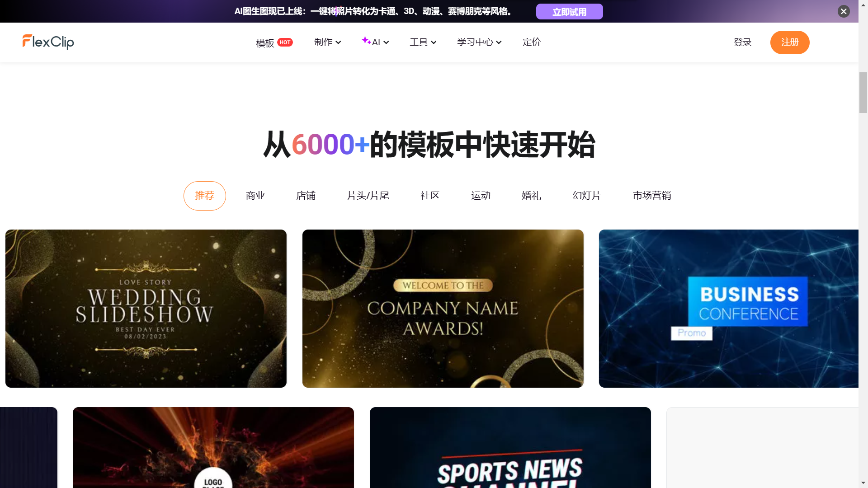Expand the 学习中心 dropdown
868x488 pixels.
(x=479, y=42)
